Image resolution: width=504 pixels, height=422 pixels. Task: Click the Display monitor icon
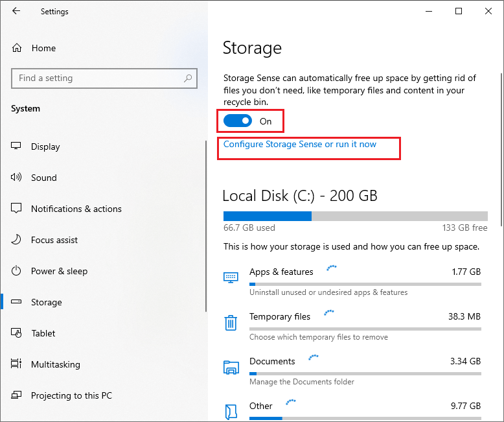pos(17,147)
